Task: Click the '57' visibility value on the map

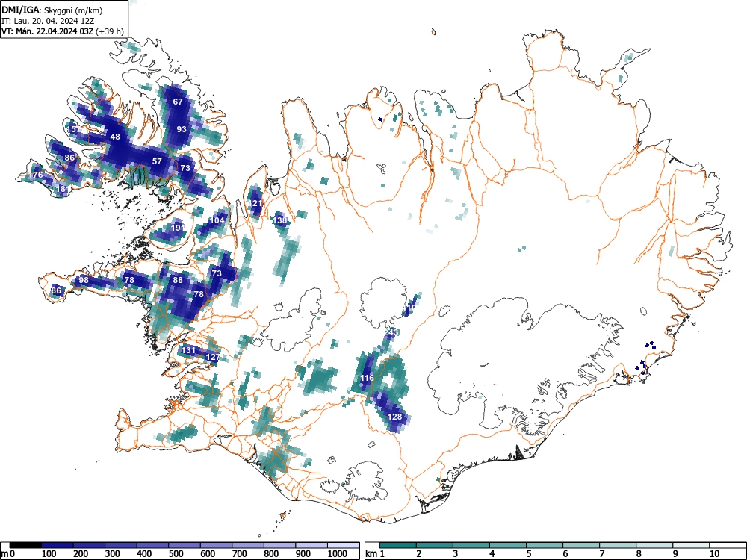Action: [157, 161]
